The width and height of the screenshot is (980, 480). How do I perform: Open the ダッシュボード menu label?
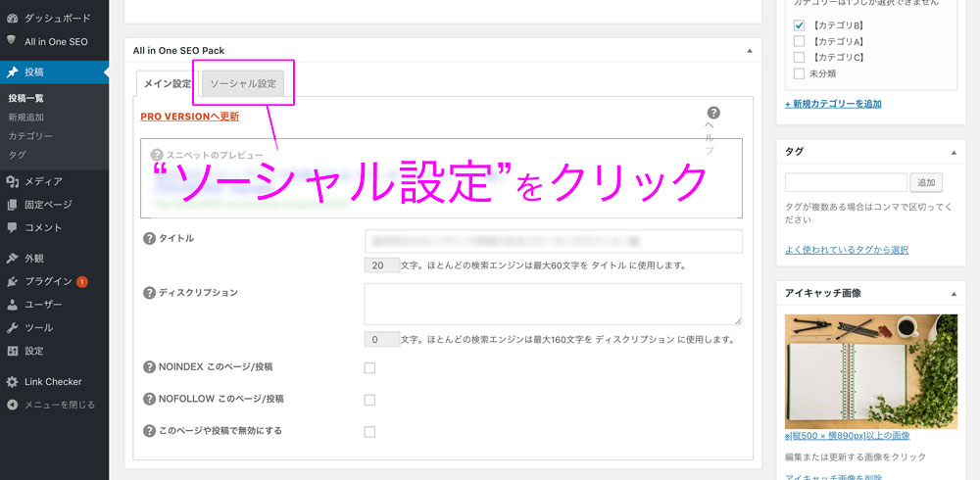coord(58,19)
